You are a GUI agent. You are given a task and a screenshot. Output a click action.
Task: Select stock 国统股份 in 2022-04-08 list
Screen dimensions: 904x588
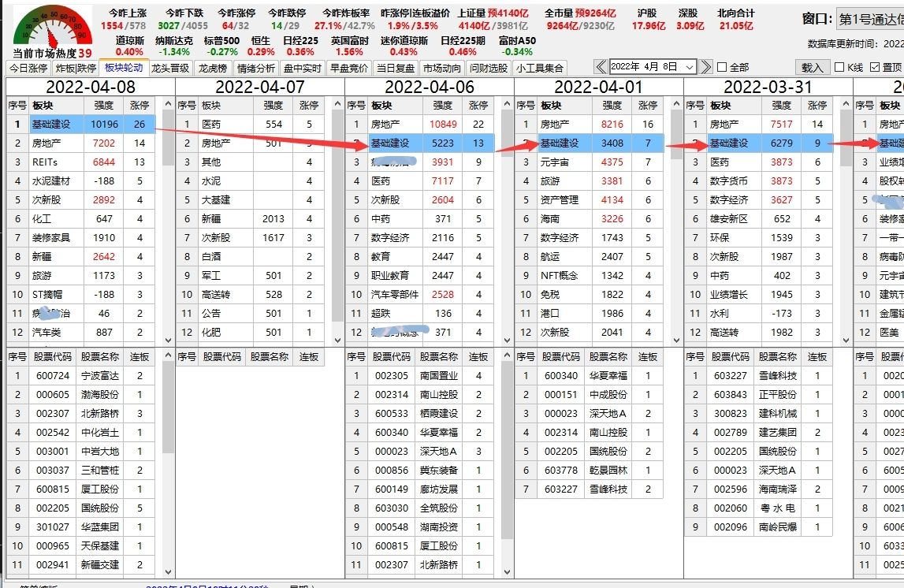[x=80, y=508]
